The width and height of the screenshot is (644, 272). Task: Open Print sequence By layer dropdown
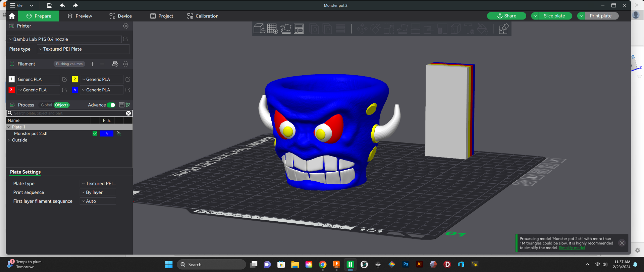tap(98, 192)
